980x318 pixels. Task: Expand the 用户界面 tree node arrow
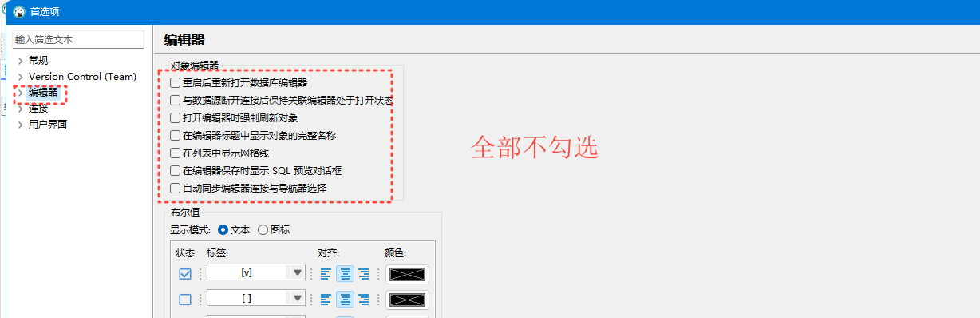point(21,125)
